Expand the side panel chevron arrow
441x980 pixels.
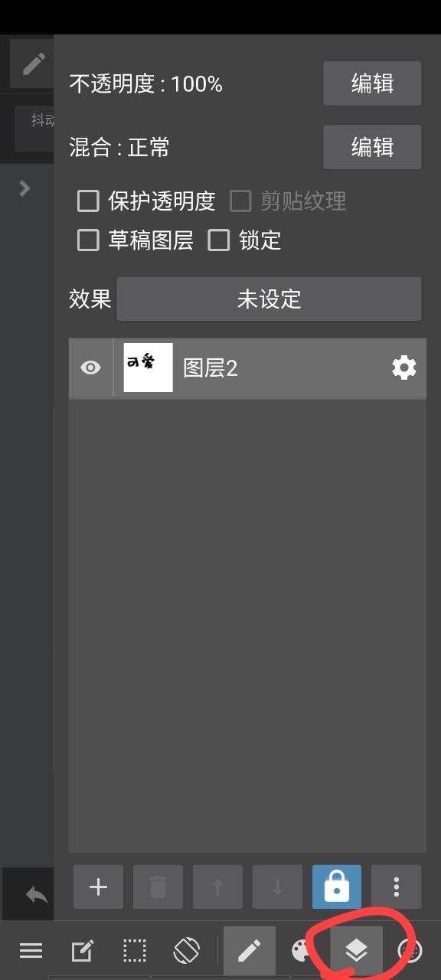pyautogui.click(x=24, y=188)
